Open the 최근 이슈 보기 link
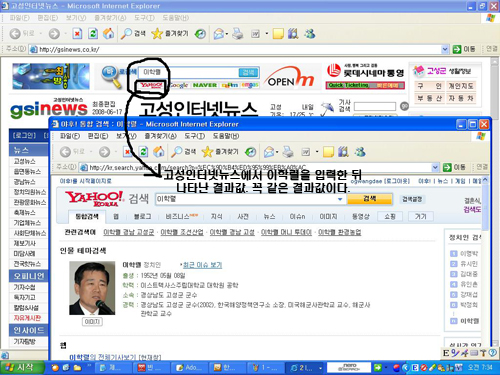The height and width of the screenshot is (375, 500). click(202, 265)
